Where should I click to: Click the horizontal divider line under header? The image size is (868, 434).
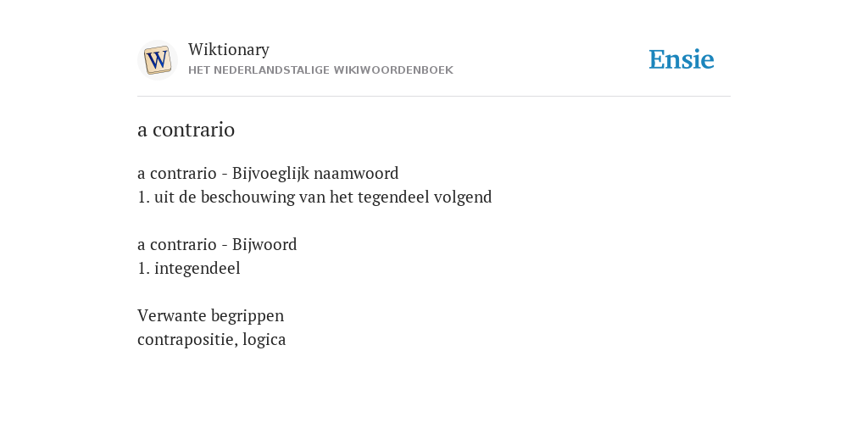pyautogui.click(x=434, y=97)
